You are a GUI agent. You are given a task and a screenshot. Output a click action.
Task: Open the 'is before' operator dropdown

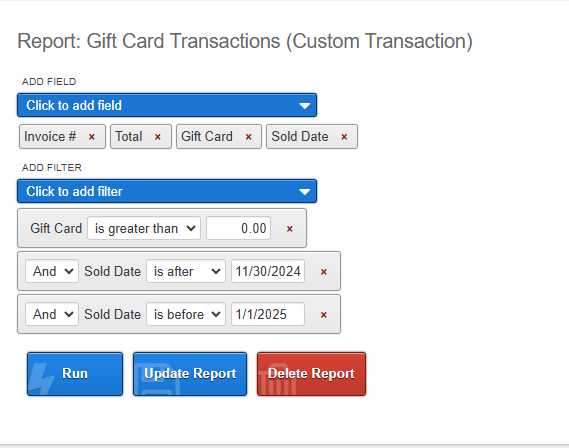(186, 314)
